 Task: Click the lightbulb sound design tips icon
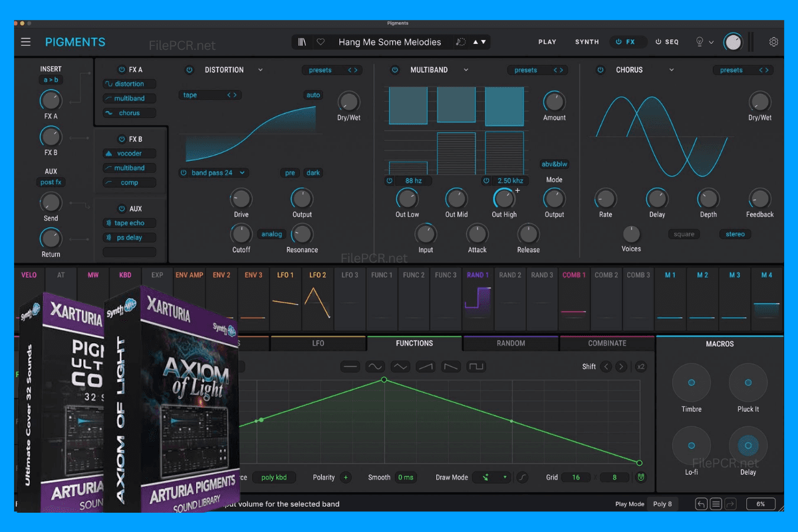click(699, 42)
